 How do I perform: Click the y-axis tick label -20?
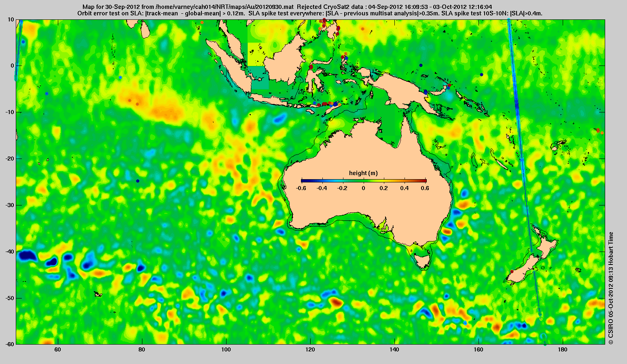pyautogui.click(x=10, y=159)
